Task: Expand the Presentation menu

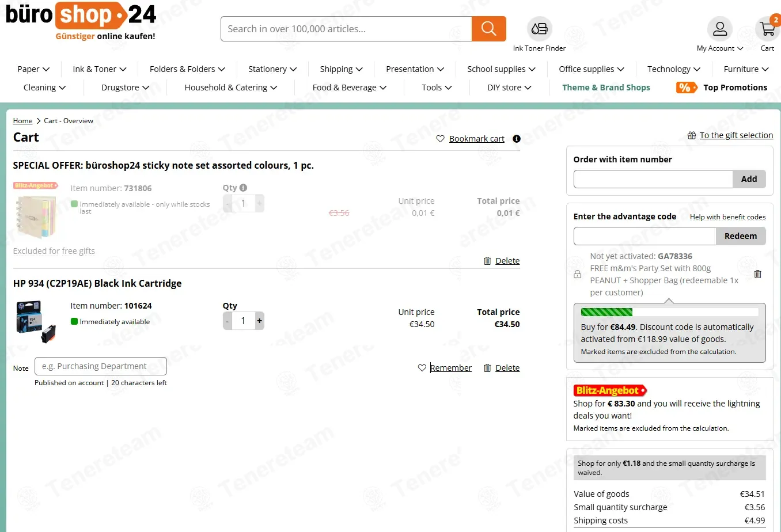Action: click(415, 69)
